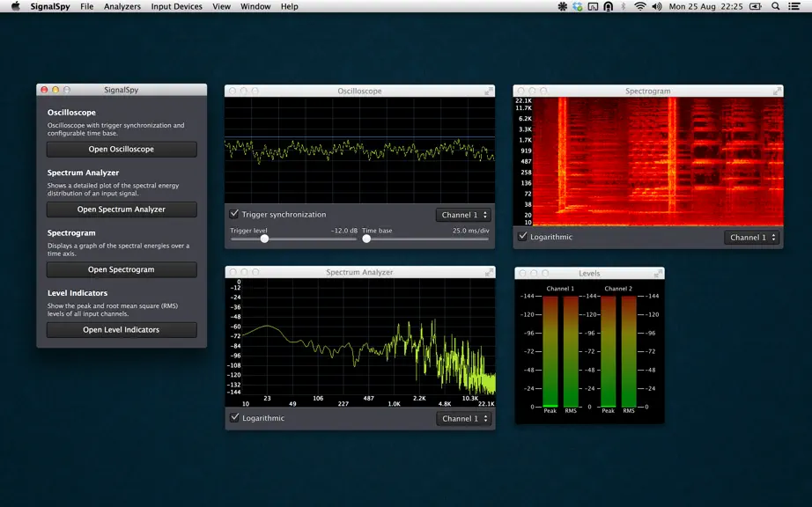Click the Wi-Fi status icon

tap(640, 6)
